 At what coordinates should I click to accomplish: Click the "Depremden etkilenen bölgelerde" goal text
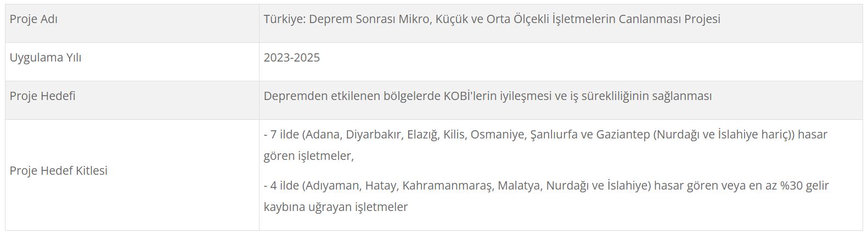click(351, 96)
